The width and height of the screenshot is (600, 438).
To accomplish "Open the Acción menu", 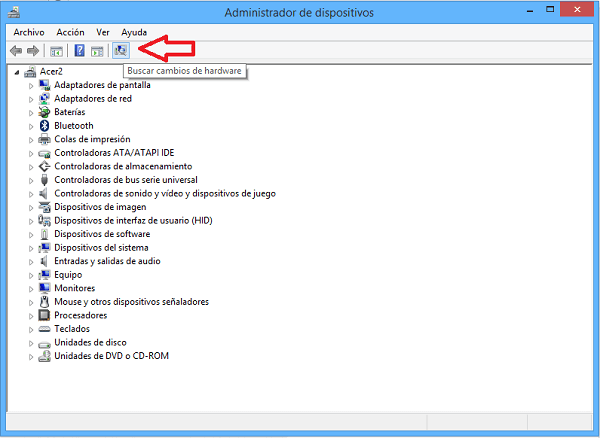I will click(x=70, y=32).
